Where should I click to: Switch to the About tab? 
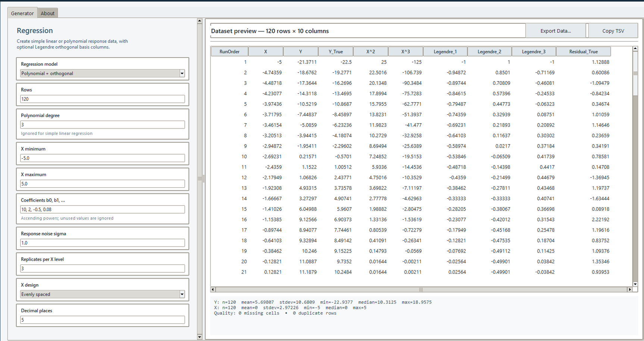tap(47, 13)
